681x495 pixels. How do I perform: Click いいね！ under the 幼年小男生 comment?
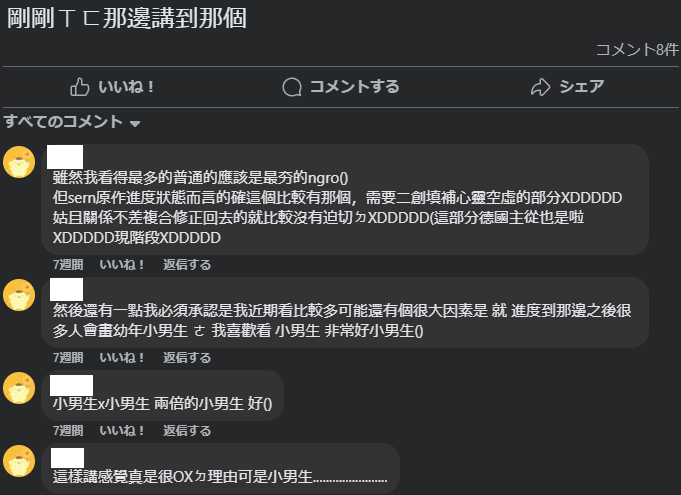pos(122,357)
